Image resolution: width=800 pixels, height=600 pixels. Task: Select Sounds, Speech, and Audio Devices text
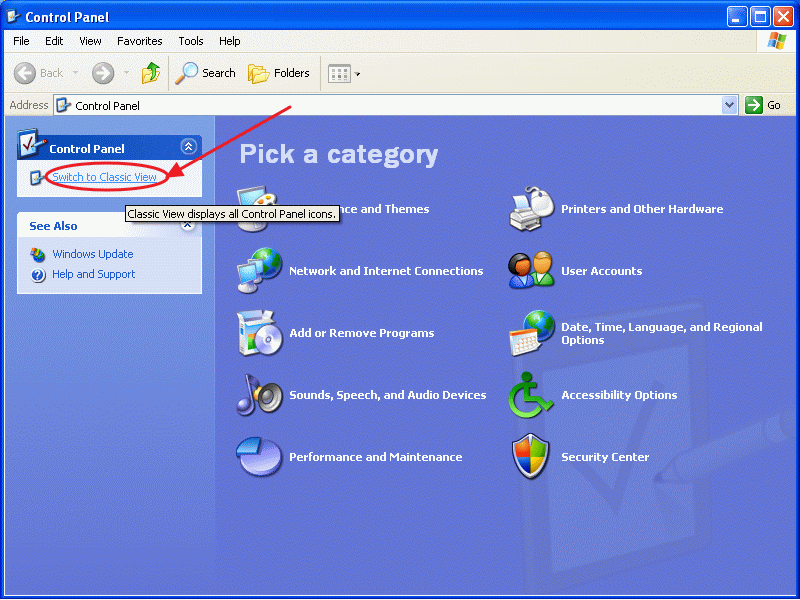click(x=388, y=395)
